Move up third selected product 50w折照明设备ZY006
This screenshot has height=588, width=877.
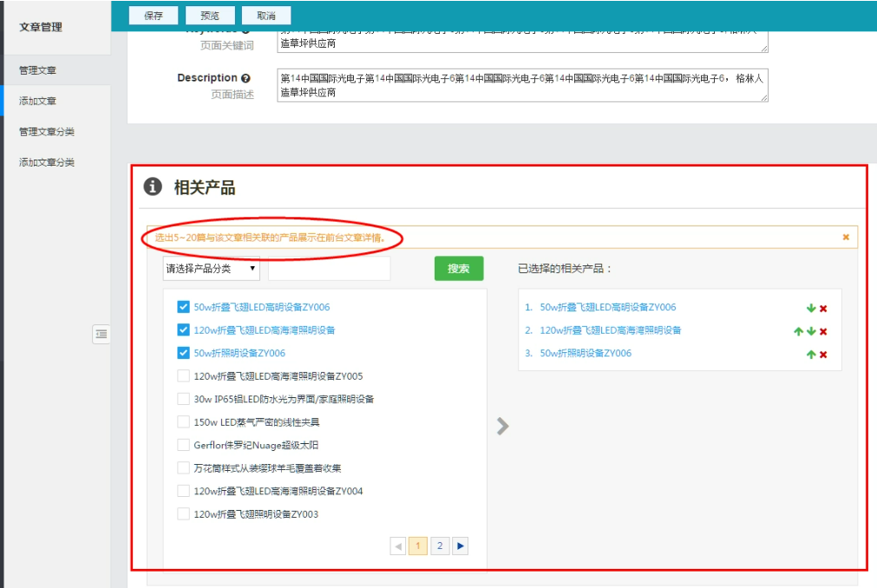click(x=810, y=354)
